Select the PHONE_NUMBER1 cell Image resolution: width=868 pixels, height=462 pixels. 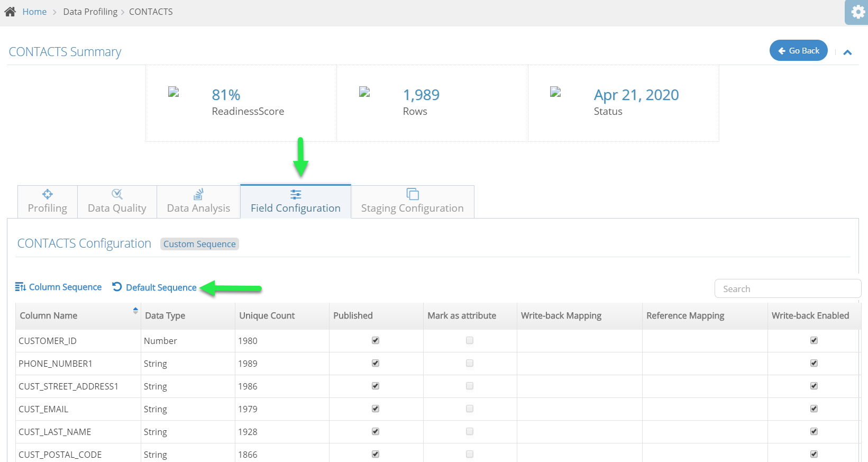click(78, 364)
